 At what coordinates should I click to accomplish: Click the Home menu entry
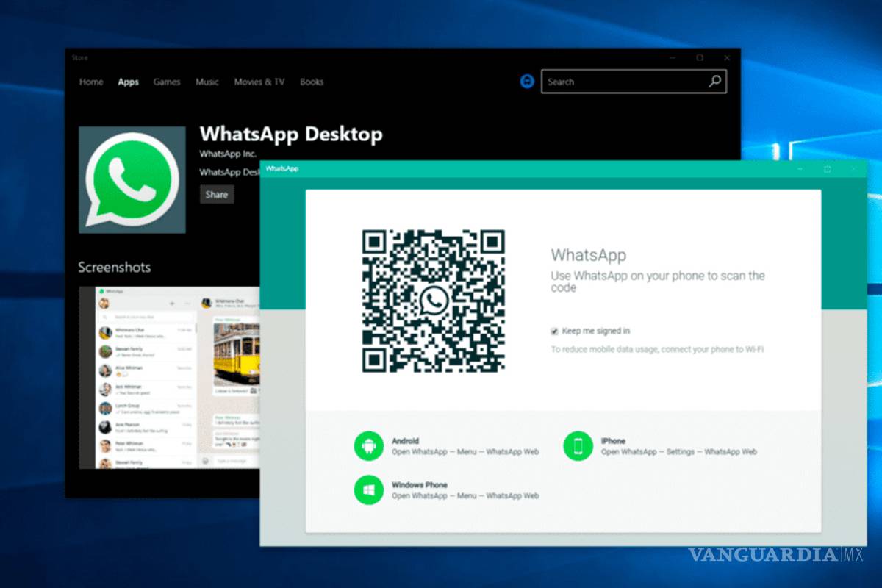(90, 82)
